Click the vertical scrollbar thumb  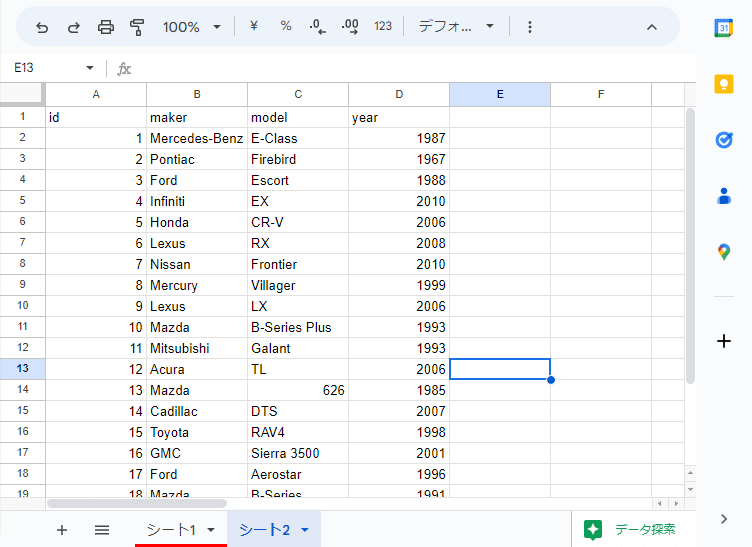coord(690,246)
